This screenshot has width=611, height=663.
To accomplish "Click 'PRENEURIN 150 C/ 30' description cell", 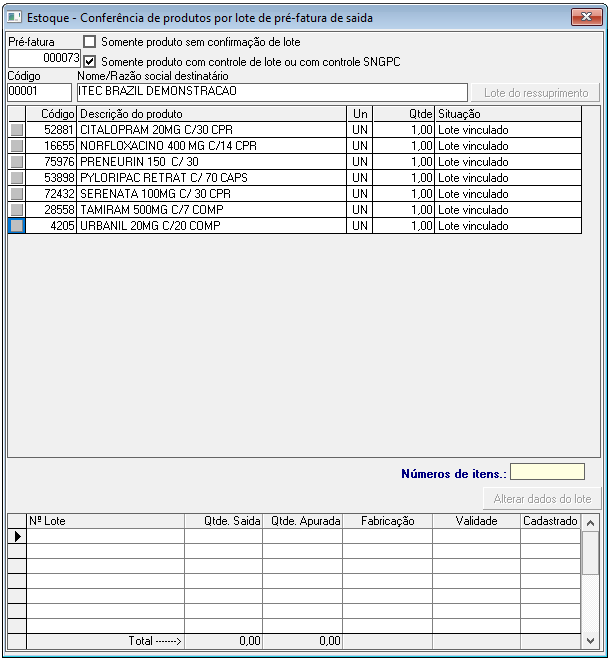I will point(211,162).
